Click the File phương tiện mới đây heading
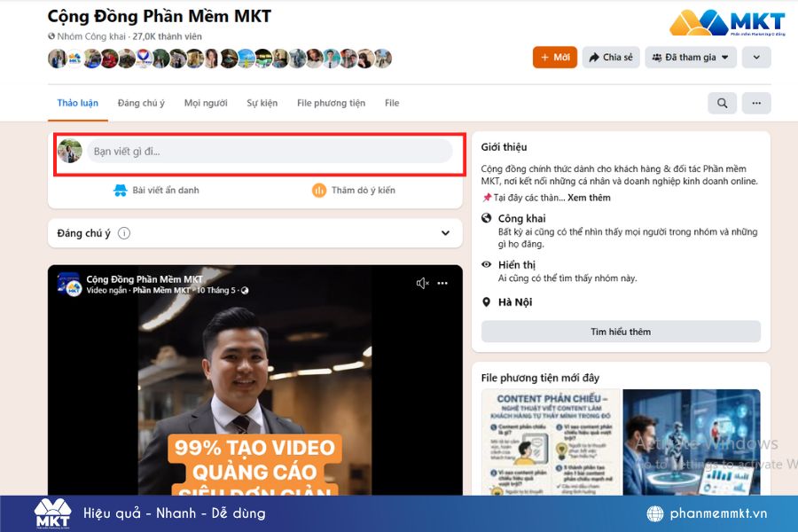This screenshot has width=798, height=532. click(x=540, y=378)
